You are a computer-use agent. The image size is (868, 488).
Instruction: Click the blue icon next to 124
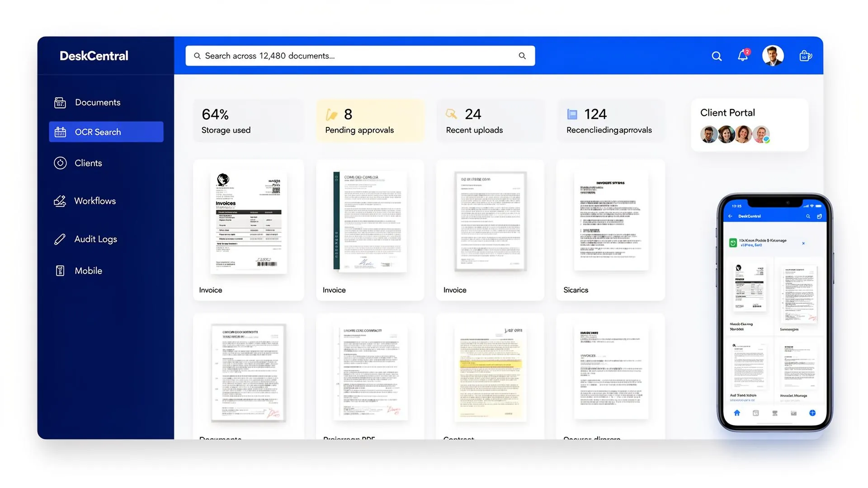point(572,114)
